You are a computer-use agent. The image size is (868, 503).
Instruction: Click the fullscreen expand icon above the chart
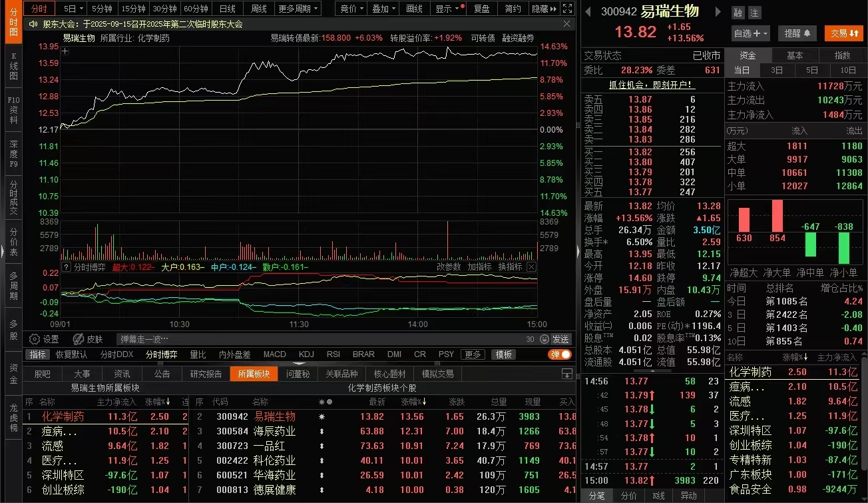pos(566,9)
